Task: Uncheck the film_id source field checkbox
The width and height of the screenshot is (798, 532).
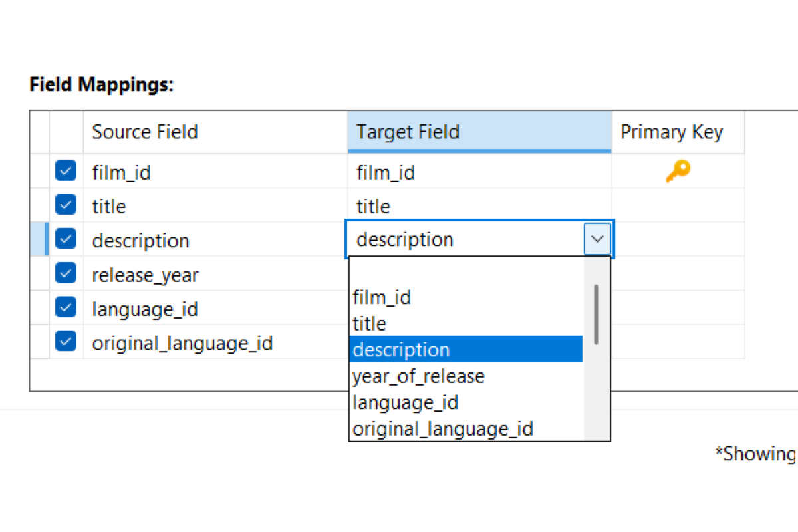Action: point(65,171)
